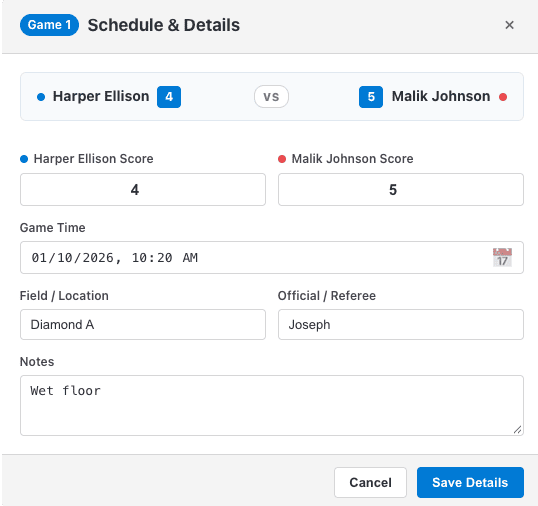This screenshot has height=506, width=538.
Task: Click the Official / Referee label
Action: 327,296
